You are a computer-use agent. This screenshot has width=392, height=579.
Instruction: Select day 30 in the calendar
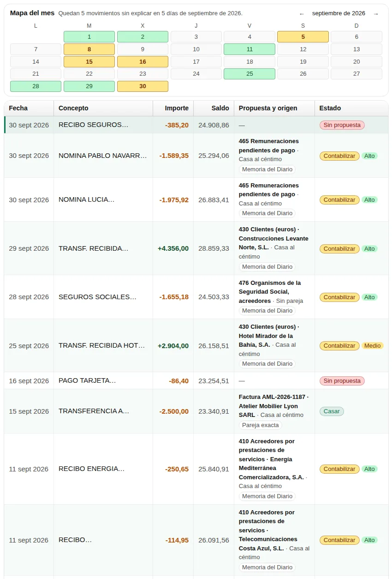(143, 86)
